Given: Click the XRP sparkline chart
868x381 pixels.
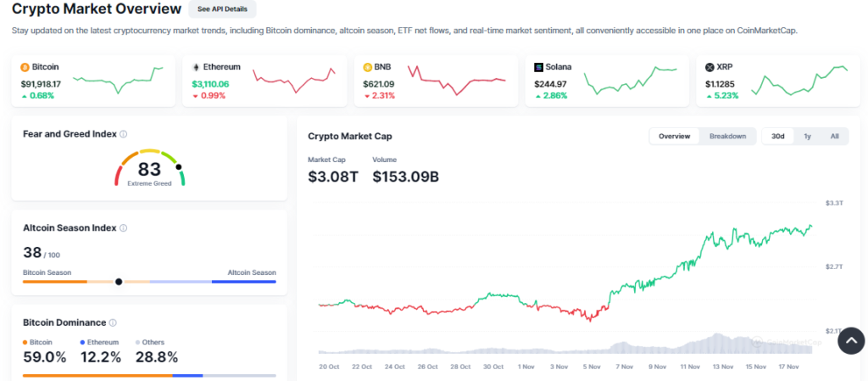Looking at the screenshot, I should tap(799, 81).
